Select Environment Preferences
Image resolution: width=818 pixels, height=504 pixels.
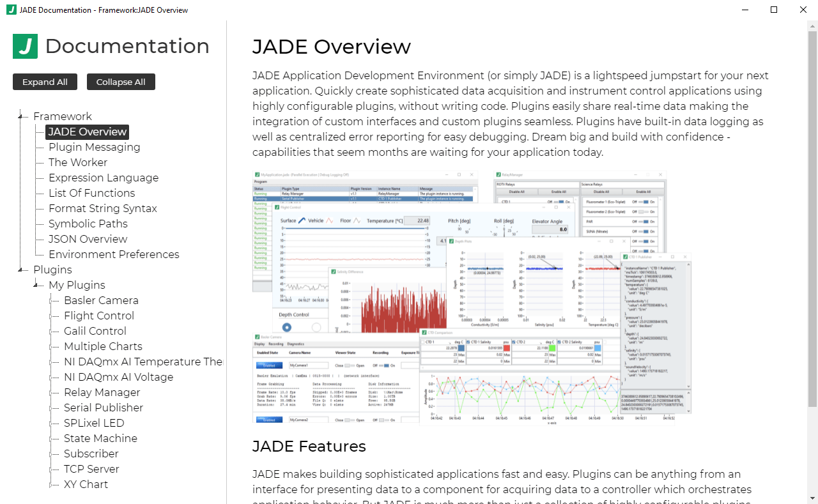[x=114, y=254]
